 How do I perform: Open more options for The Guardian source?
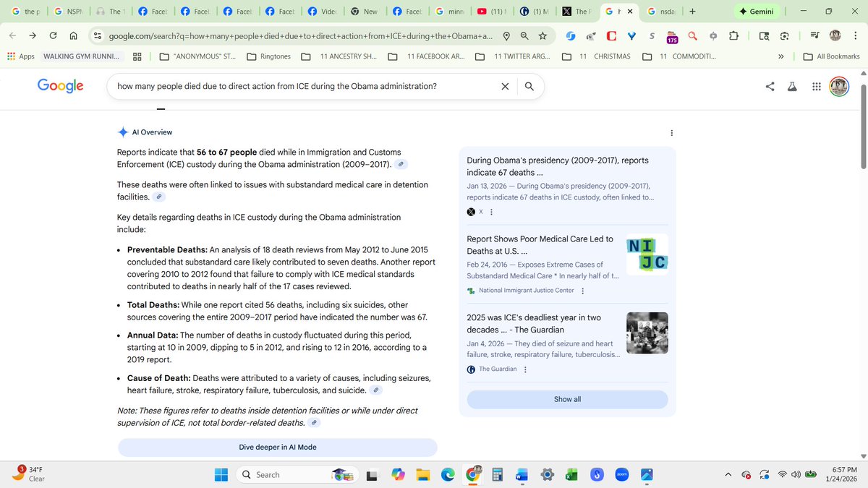click(525, 369)
